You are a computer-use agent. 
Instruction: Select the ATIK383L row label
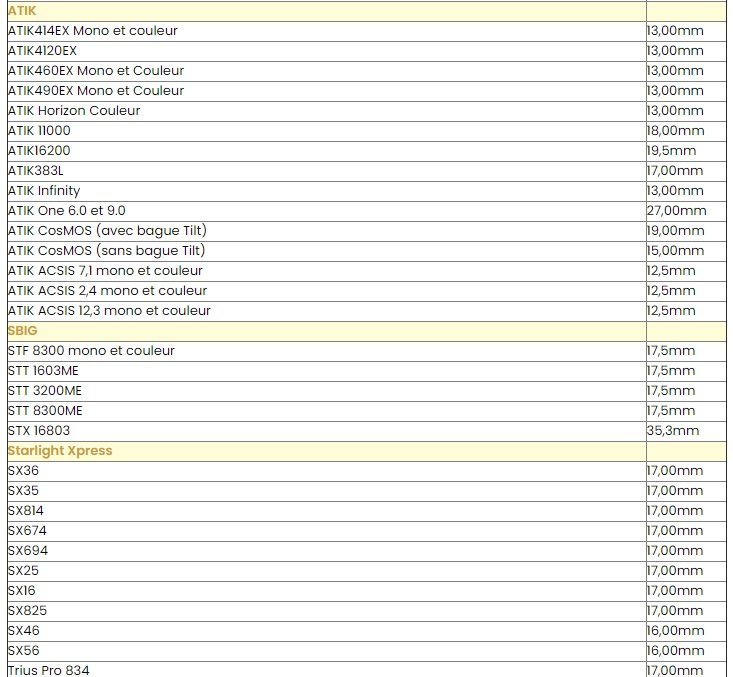pyautogui.click(x=35, y=171)
